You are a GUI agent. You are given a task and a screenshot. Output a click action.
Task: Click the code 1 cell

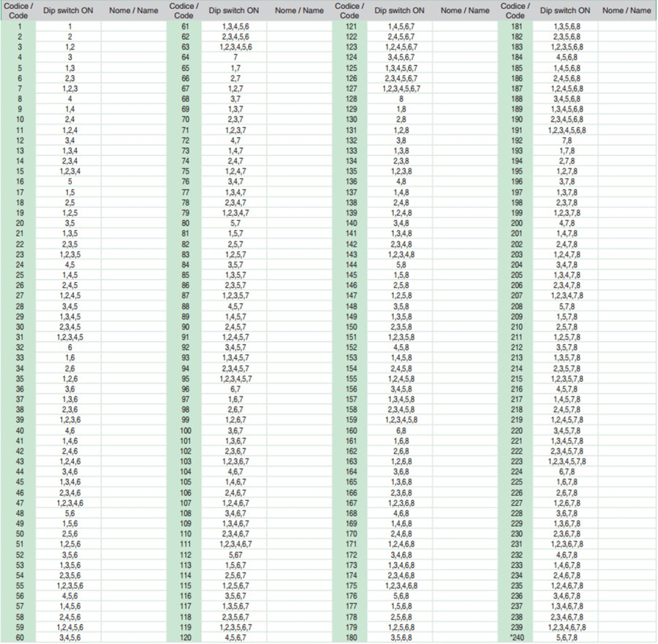tap(19, 26)
